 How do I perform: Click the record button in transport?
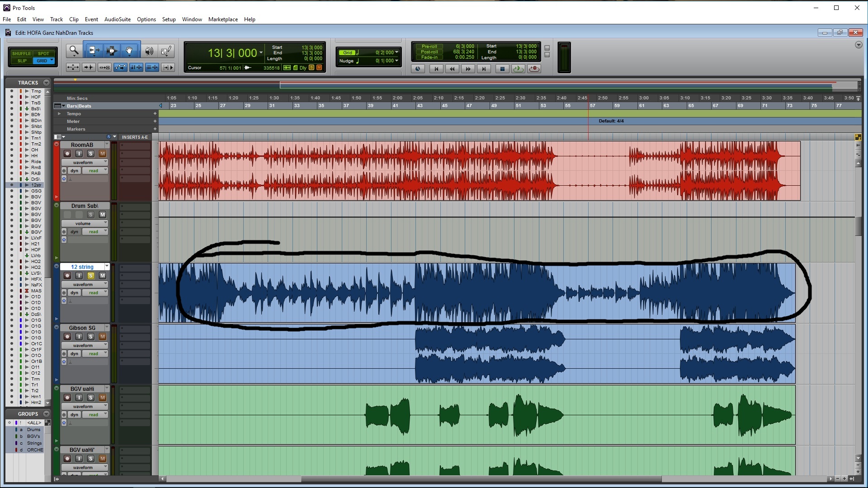(x=534, y=69)
